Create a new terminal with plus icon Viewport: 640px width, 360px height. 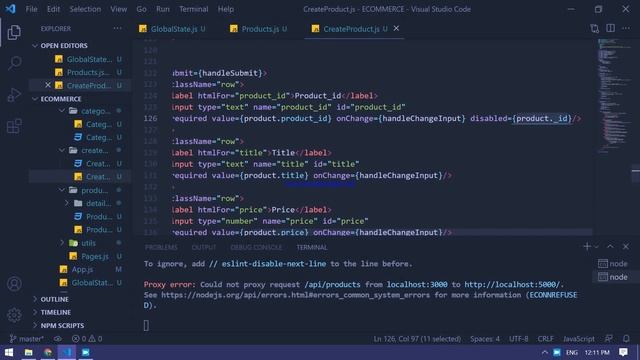click(587, 247)
